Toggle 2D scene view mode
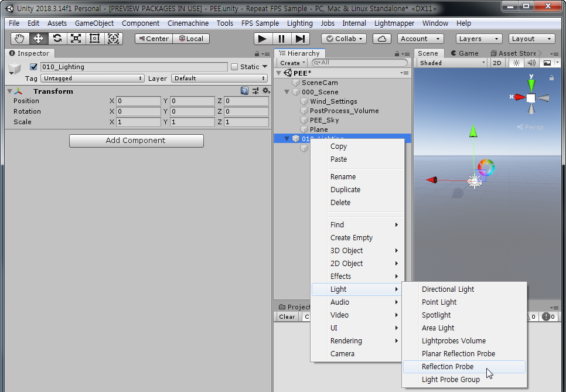The height and width of the screenshot is (392, 566). [497, 63]
